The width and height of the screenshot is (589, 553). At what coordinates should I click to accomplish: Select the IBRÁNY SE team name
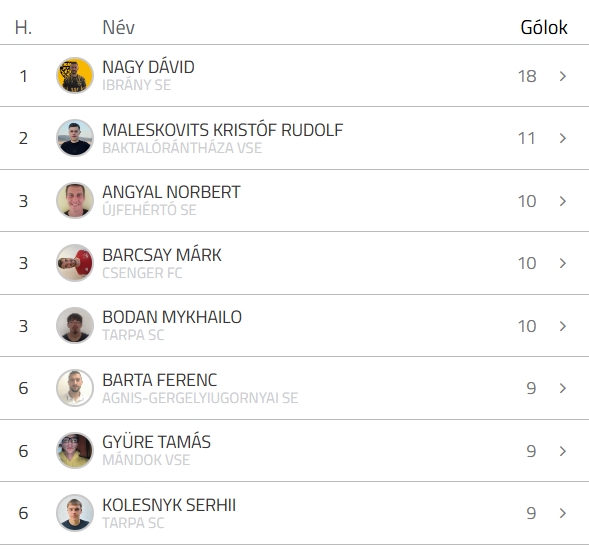(136, 85)
